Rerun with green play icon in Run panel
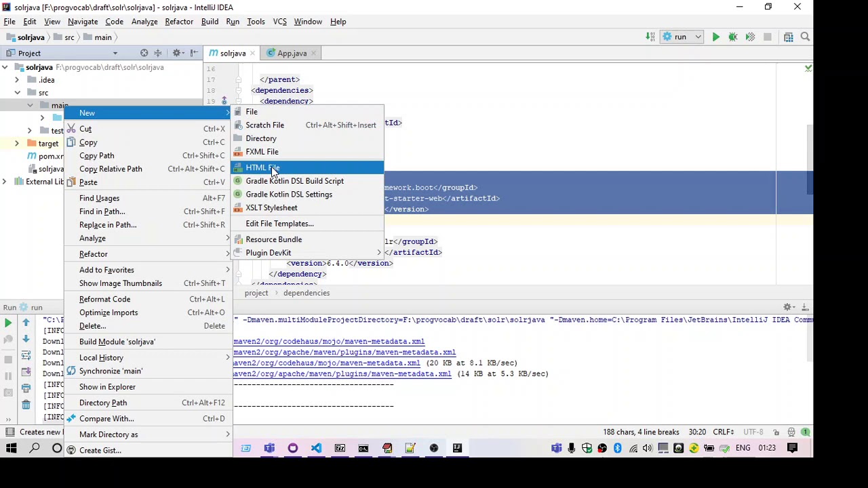The width and height of the screenshot is (868, 488). click(x=8, y=323)
